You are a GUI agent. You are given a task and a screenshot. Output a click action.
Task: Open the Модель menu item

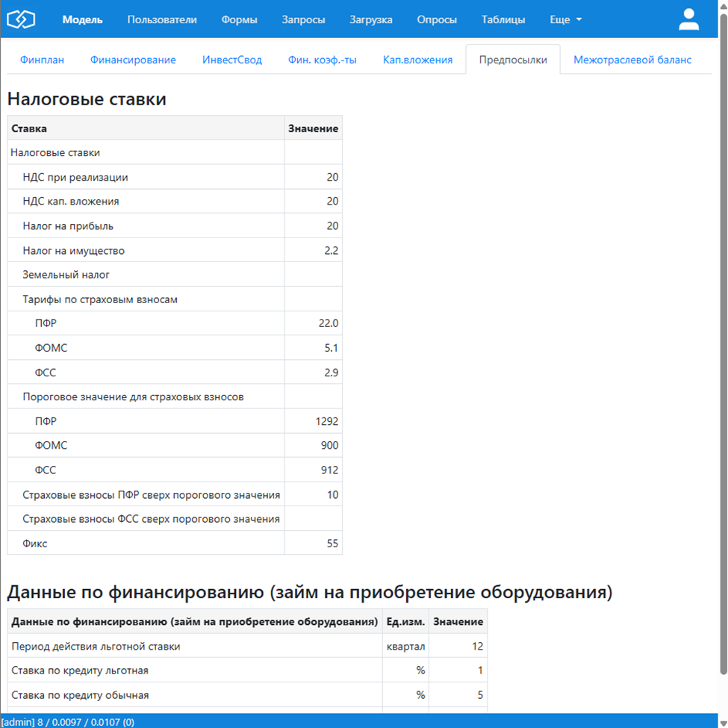(82, 19)
